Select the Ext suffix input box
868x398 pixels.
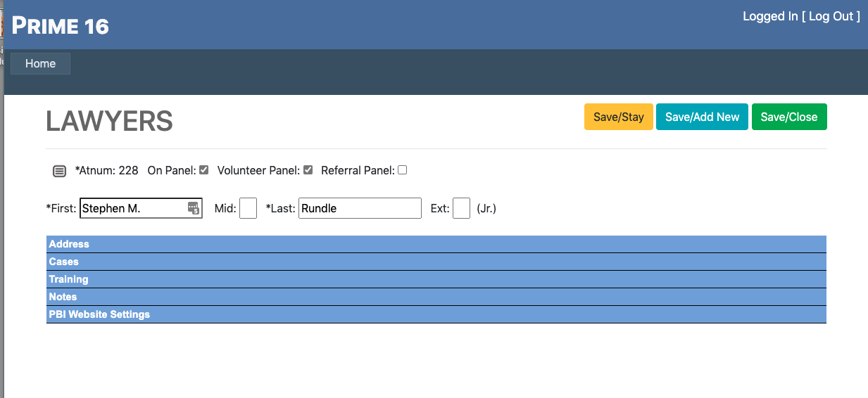tap(461, 208)
